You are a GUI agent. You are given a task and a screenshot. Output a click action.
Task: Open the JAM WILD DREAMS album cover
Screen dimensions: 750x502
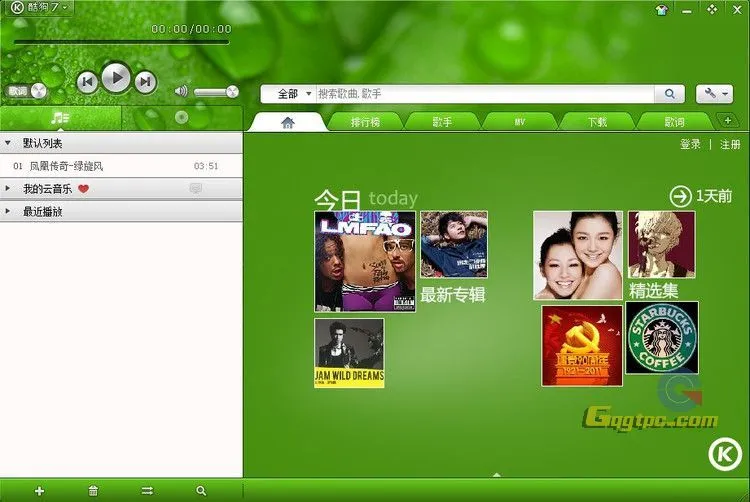[349, 353]
